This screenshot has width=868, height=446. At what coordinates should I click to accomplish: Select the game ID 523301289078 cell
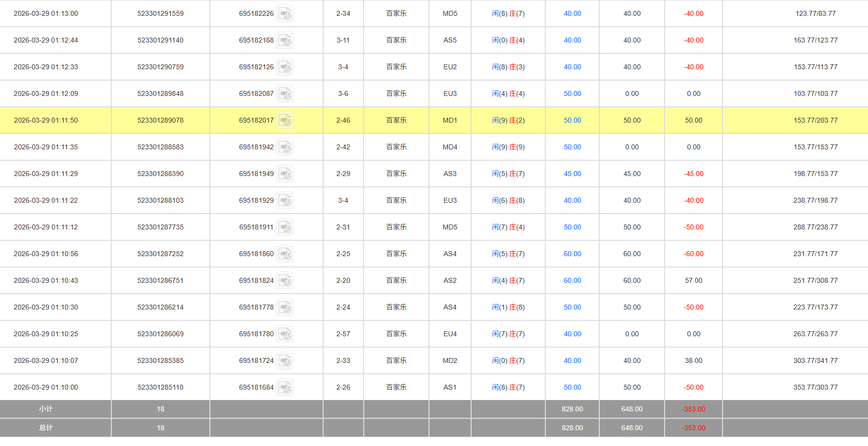[160, 120]
